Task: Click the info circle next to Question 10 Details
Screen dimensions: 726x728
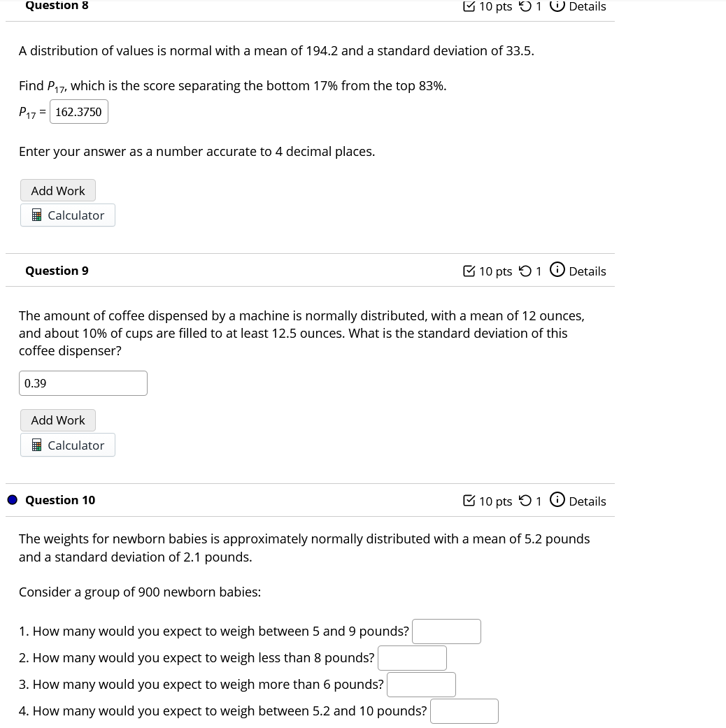Action: 557,499
